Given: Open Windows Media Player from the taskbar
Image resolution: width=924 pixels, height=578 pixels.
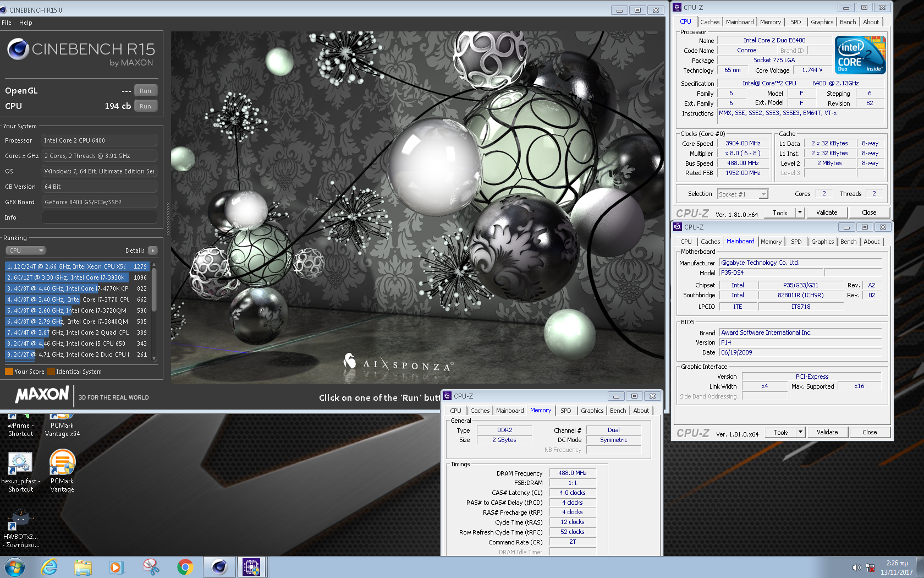Looking at the screenshot, I should (116, 567).
